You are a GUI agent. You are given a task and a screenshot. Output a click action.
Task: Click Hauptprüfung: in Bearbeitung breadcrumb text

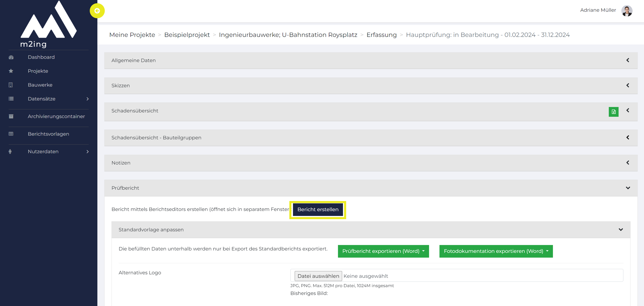click(x=488, y=35)
